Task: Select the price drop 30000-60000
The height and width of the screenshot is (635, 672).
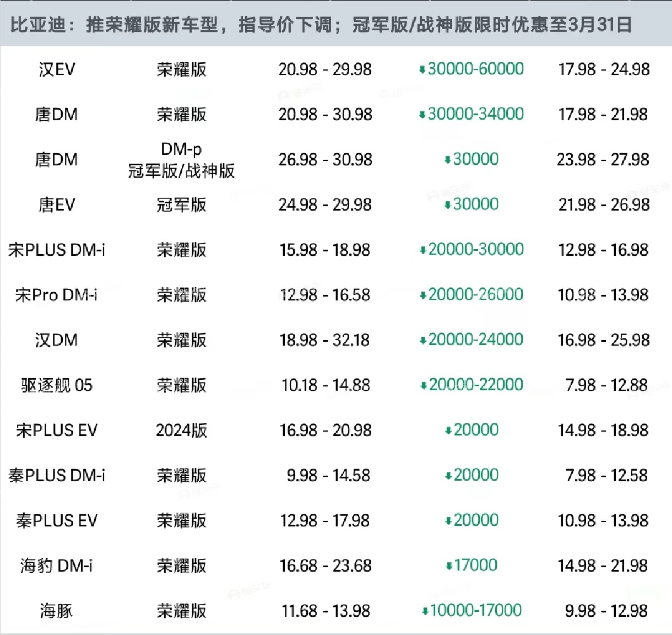Action: coord(472,69)
